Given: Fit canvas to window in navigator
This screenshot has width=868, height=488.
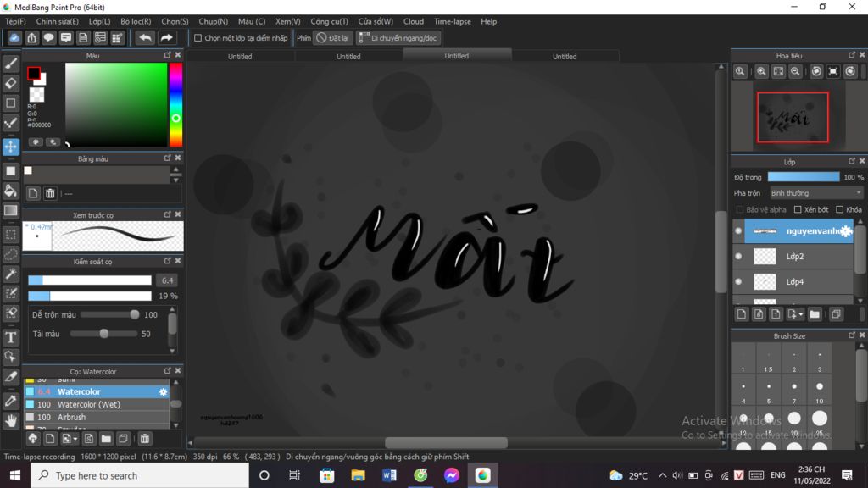Looking at the screenshot, I should click(x=778, y=71).
